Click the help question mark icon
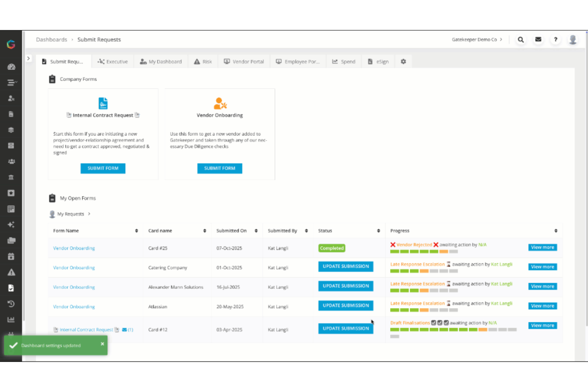588x392 pixels. 555,39
